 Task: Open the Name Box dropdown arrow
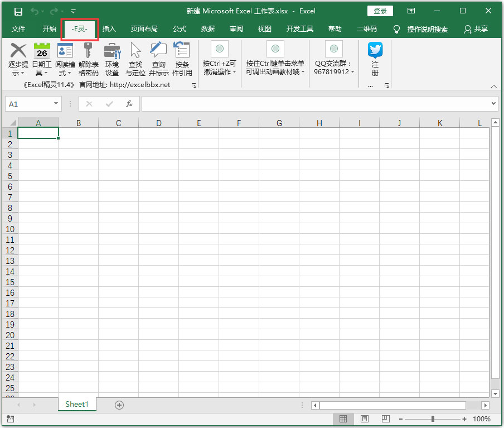point(56,104)
